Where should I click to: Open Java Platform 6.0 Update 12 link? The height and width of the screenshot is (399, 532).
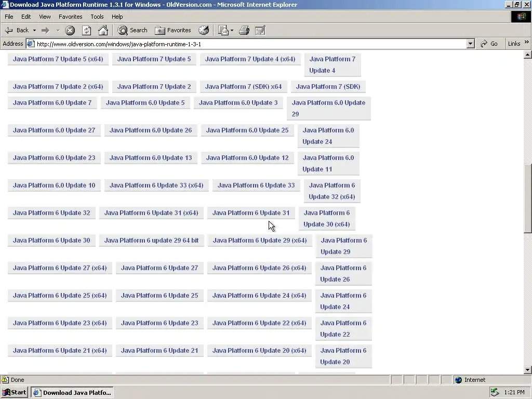247,158
